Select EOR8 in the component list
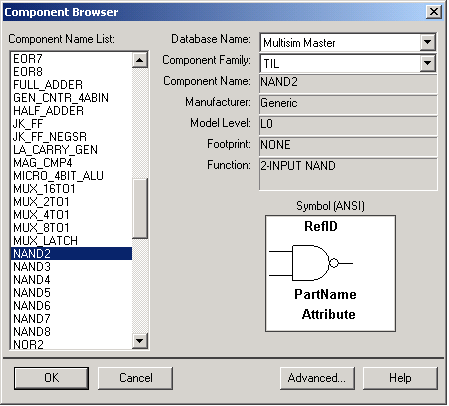This screenshot has width=449, height=406. (x=71, y=72)
